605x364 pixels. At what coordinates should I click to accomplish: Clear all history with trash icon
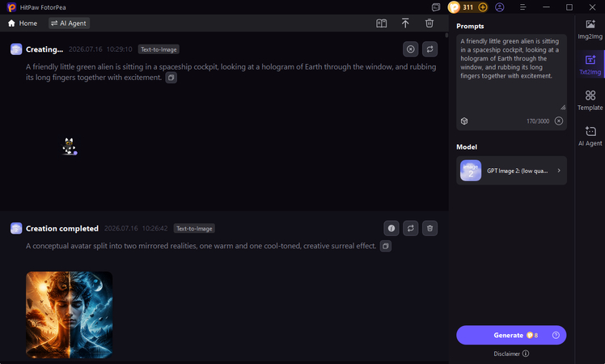429,23
